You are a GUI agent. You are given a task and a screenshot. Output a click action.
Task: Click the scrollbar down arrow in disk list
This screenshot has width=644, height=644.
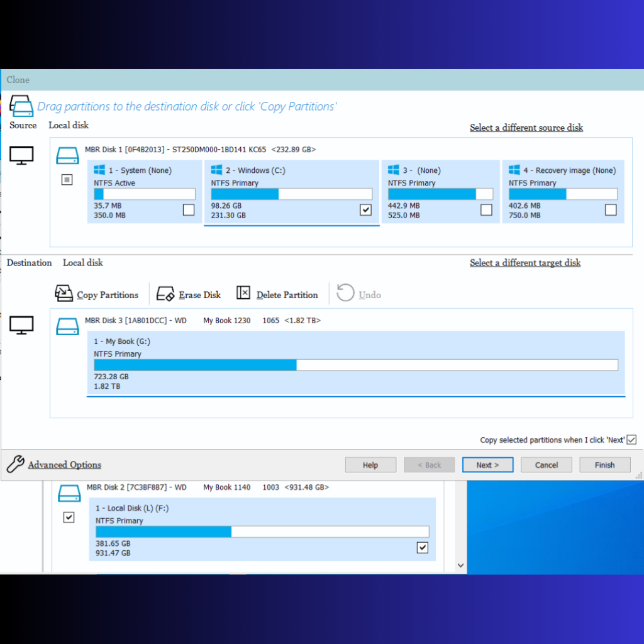click(460, 565)
